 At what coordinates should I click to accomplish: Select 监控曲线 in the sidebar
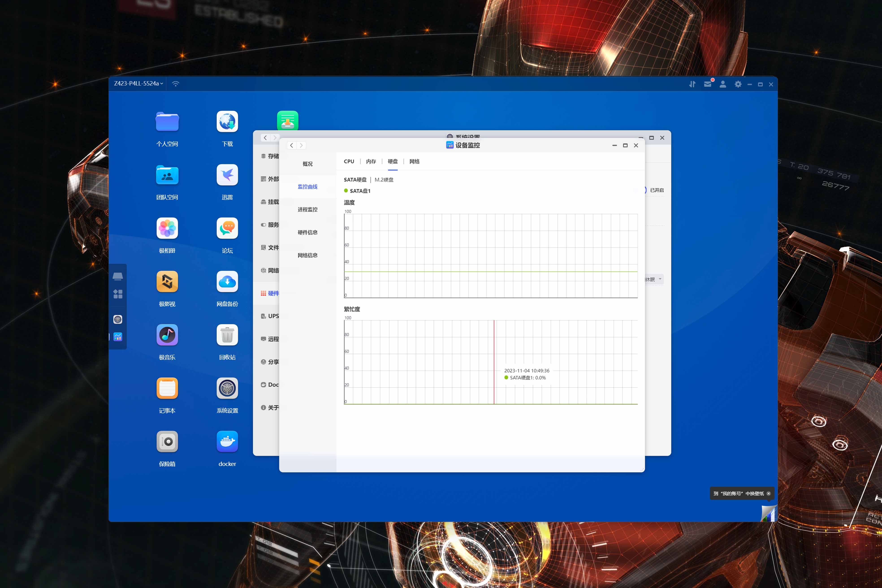pyautogui.click(x=307, y=187)
